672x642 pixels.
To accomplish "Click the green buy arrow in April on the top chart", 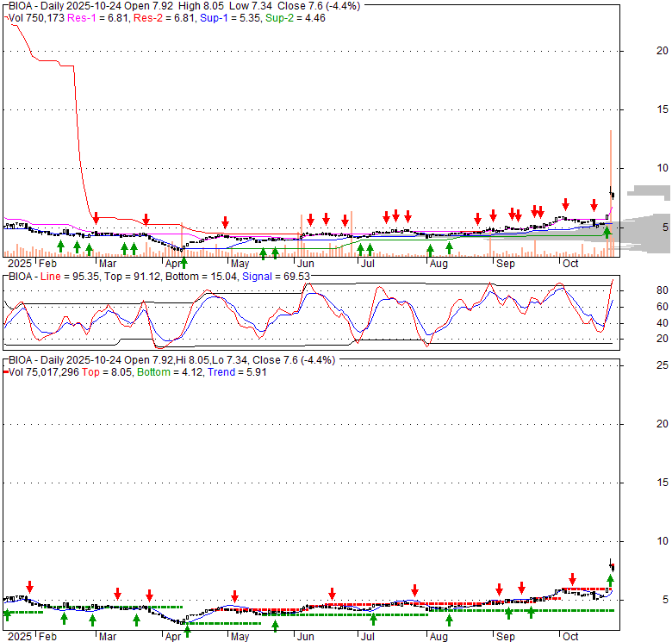I will tap(184, 263).
